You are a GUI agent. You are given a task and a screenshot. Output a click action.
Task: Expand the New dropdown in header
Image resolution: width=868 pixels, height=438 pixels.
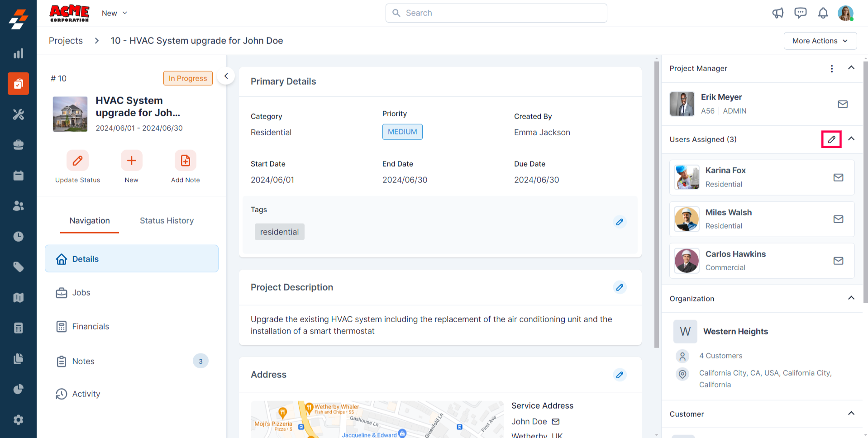[114, 13]
